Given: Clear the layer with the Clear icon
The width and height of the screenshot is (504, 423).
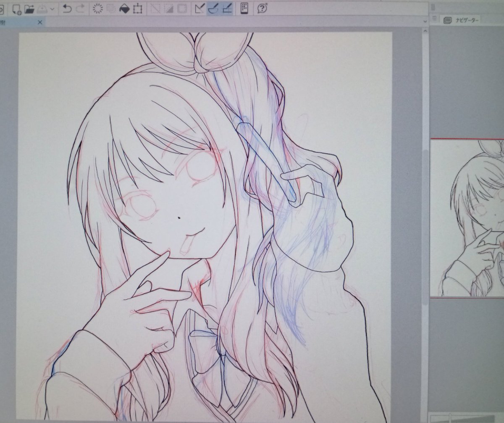Looking at the screenshot, I should (98, 8).
